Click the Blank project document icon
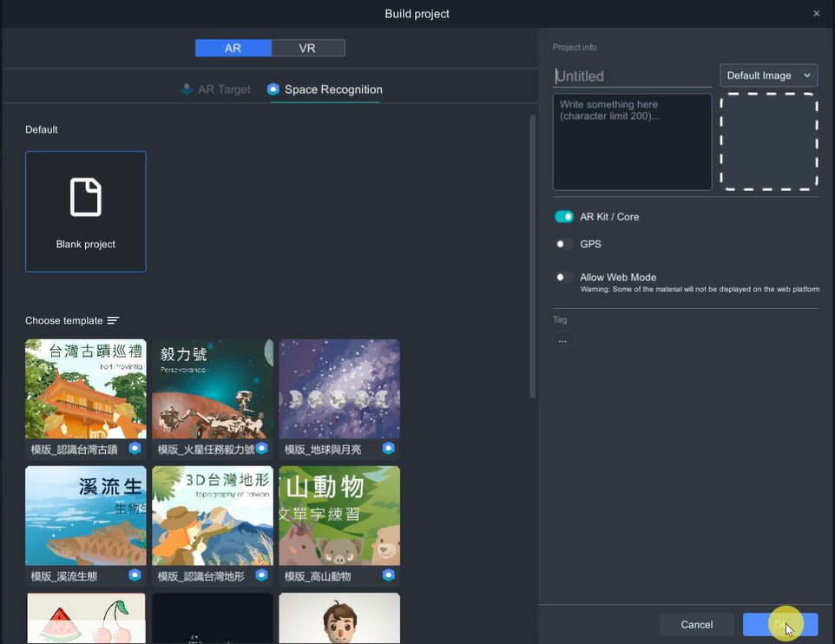This screenshot has height=644, width=835. [86, 198]
